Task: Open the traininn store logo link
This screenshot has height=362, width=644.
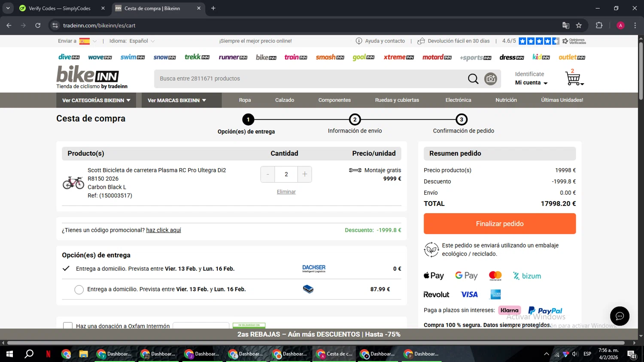Action: [x=296, y=57]
